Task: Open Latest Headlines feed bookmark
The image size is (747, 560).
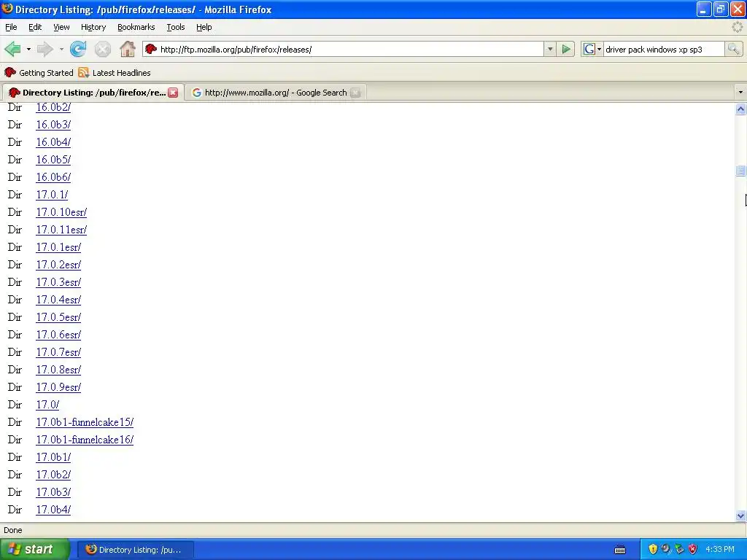Action: 115,73
